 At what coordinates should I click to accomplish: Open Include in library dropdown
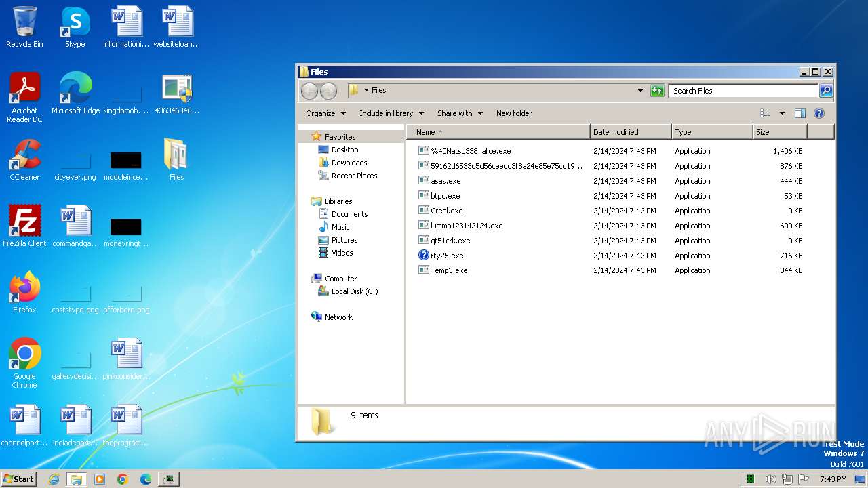391,113
